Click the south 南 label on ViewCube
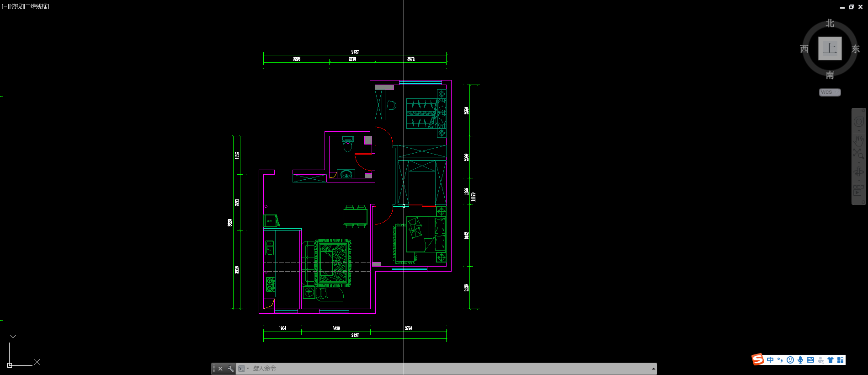Screen dimensions: 868x375 pyautogui.click(x=830, y=75)
